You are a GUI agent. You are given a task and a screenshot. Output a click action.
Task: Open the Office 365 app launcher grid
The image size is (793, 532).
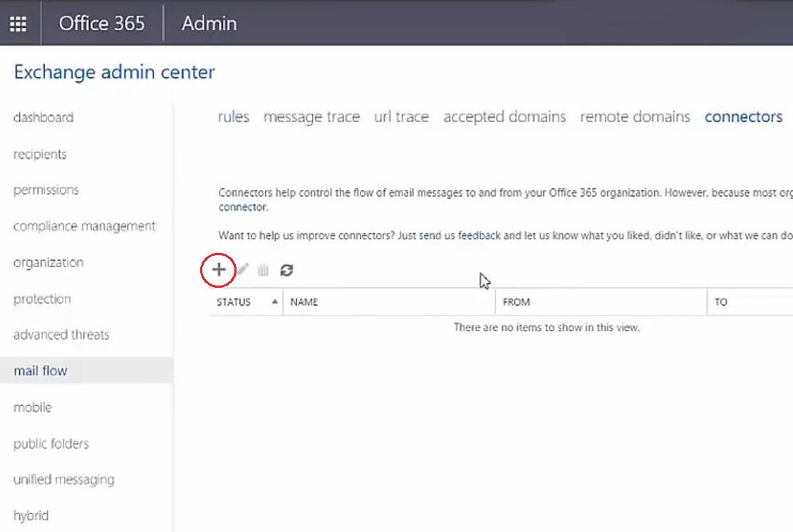[19, 24]
